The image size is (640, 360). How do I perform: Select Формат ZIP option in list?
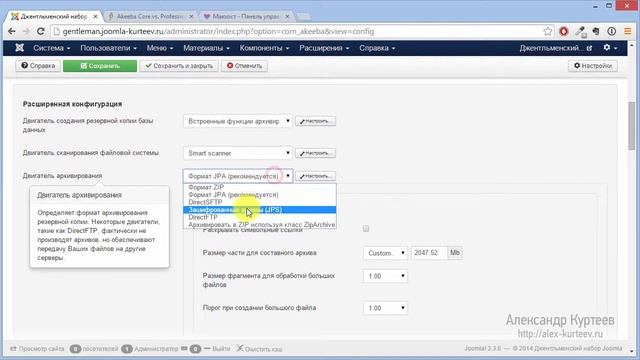pyautogui.click(x=260, y=187)
